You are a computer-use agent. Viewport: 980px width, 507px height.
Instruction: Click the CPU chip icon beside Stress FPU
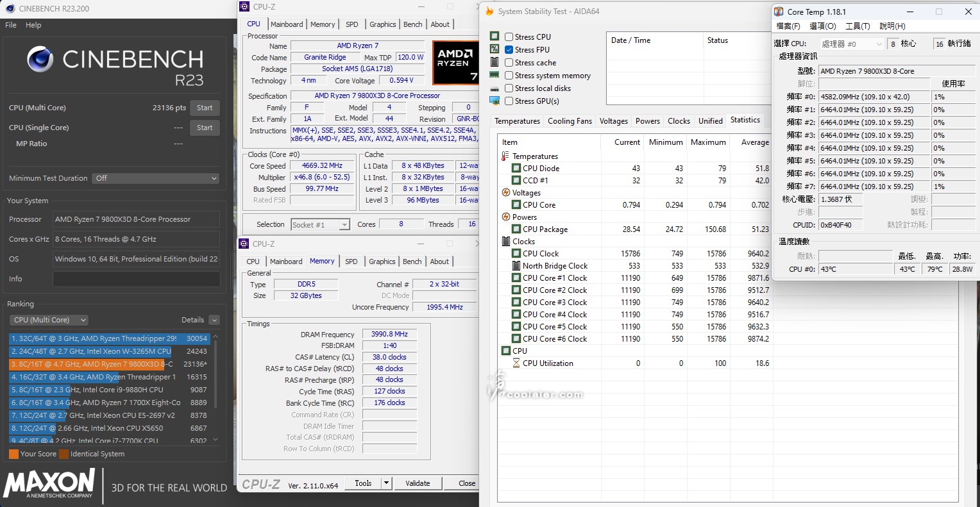click(494, 49)
